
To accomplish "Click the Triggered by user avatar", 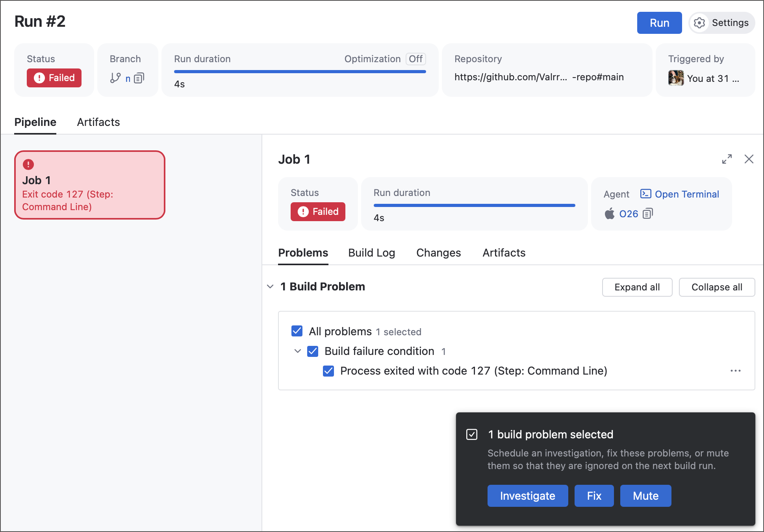I will [676, 78].
